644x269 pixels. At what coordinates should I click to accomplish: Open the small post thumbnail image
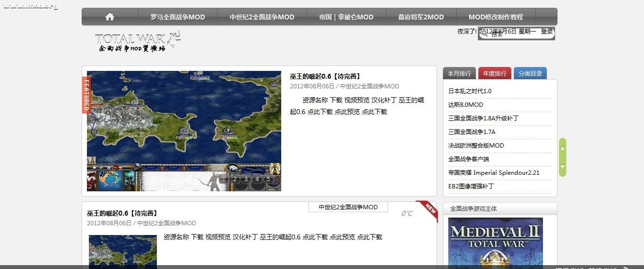(123, 252)
